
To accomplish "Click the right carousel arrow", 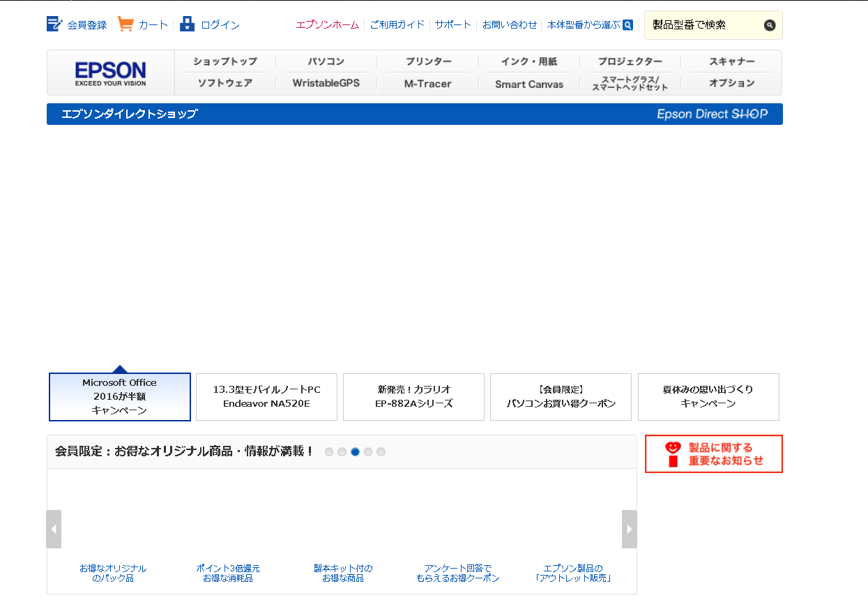I will [x=629, y=528].
